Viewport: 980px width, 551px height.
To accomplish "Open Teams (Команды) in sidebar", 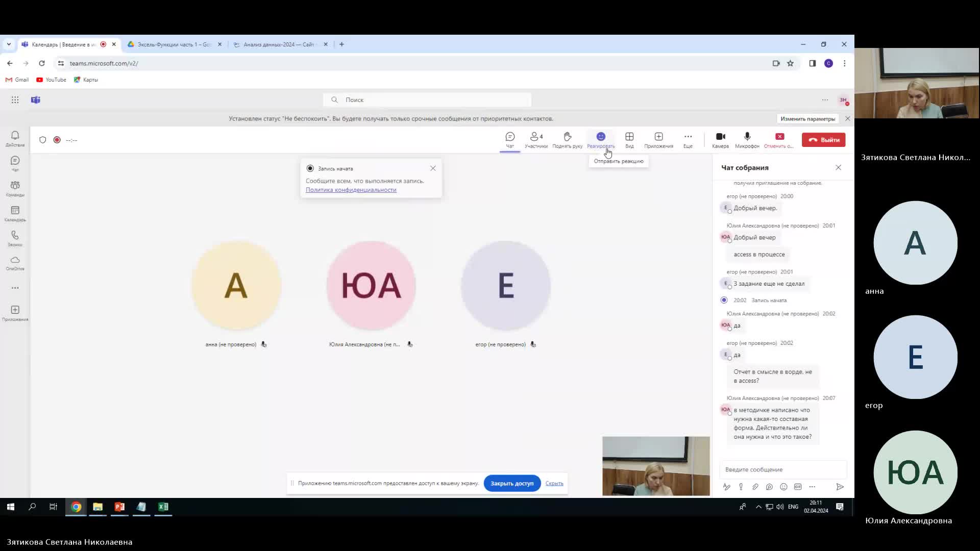I will pos(15,188).
